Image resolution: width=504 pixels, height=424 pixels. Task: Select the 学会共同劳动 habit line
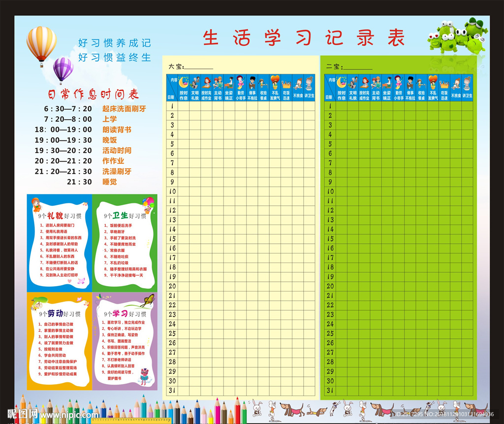coord(52,356)
